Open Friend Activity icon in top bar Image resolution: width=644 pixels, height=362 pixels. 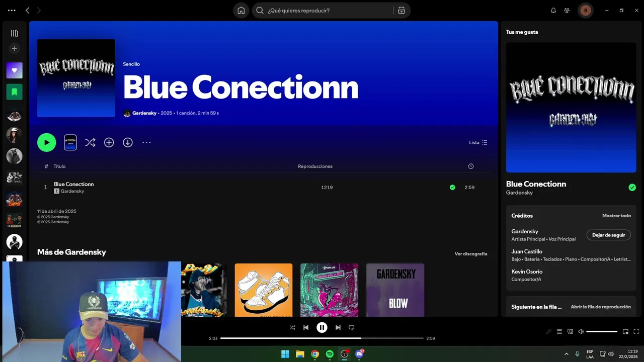click(x=567, y=10)
